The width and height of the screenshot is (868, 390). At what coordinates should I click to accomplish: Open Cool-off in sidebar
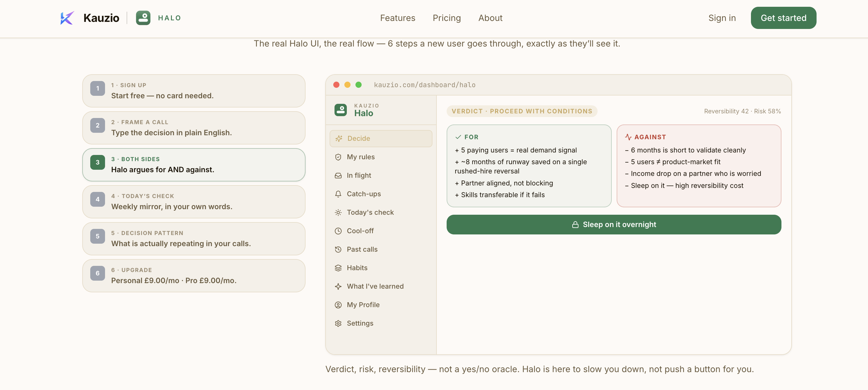pyautogui.click(x=381, y=231)
